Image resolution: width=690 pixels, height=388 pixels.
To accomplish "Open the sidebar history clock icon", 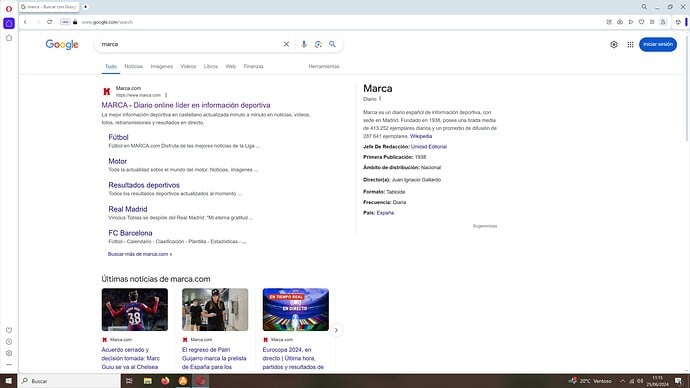I will 9,342.
